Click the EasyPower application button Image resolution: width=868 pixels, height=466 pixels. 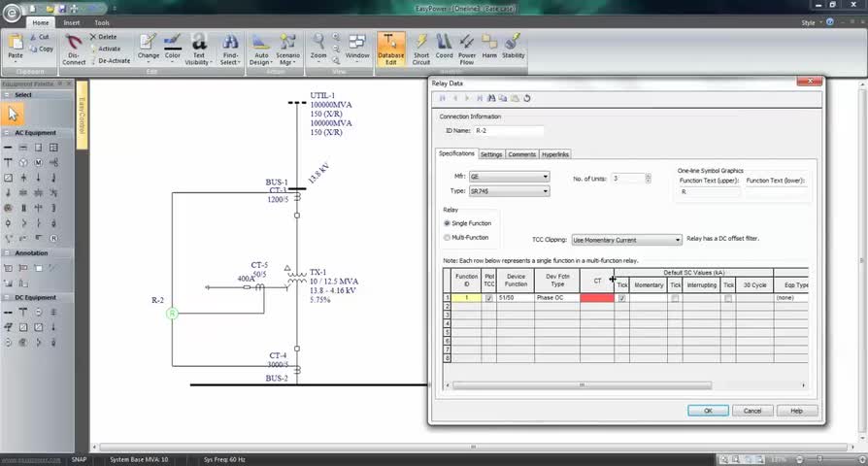click(13, 13)
